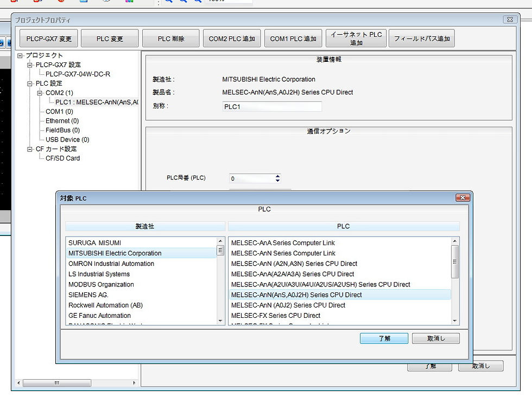Select MELSEC-AnA(A2A/A3A) Series CPU Direct

340,274
